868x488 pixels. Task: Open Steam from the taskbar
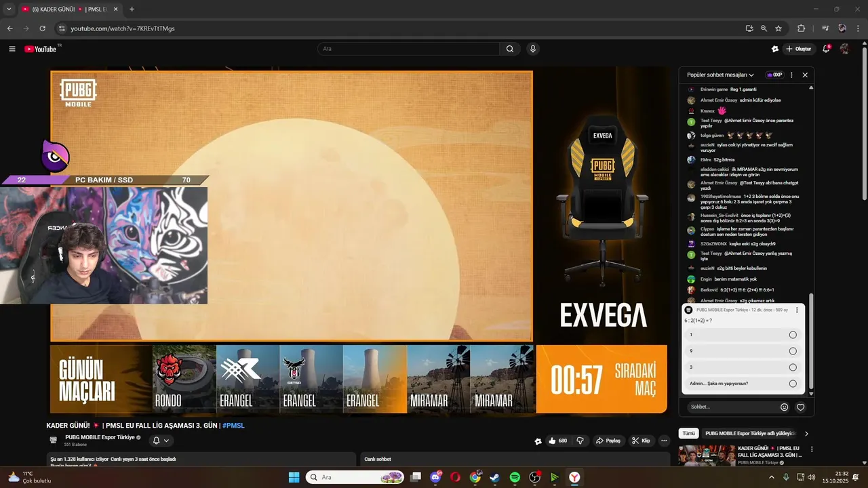pyautogui.click(x=495, y=477)
